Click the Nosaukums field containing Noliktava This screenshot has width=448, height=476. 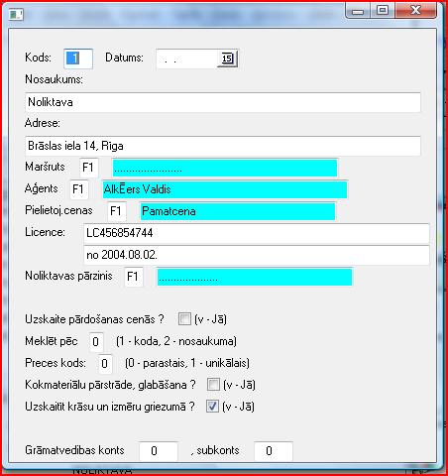click(223, 102)
